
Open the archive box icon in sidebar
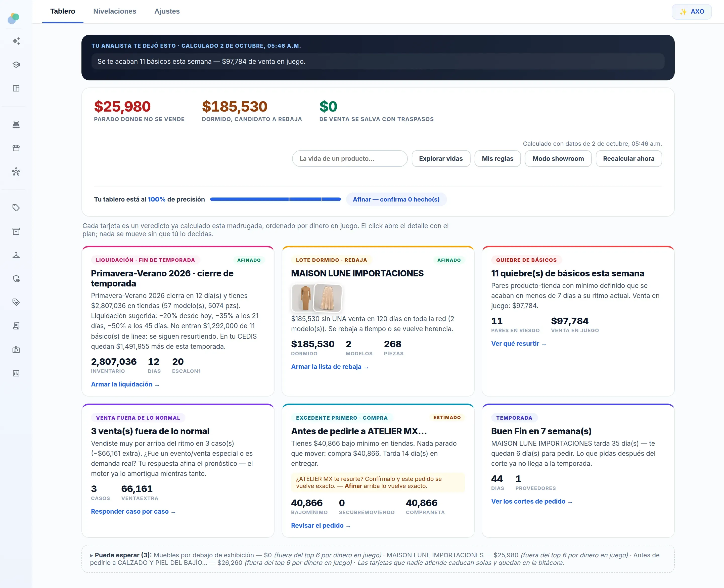pos(16,231)
